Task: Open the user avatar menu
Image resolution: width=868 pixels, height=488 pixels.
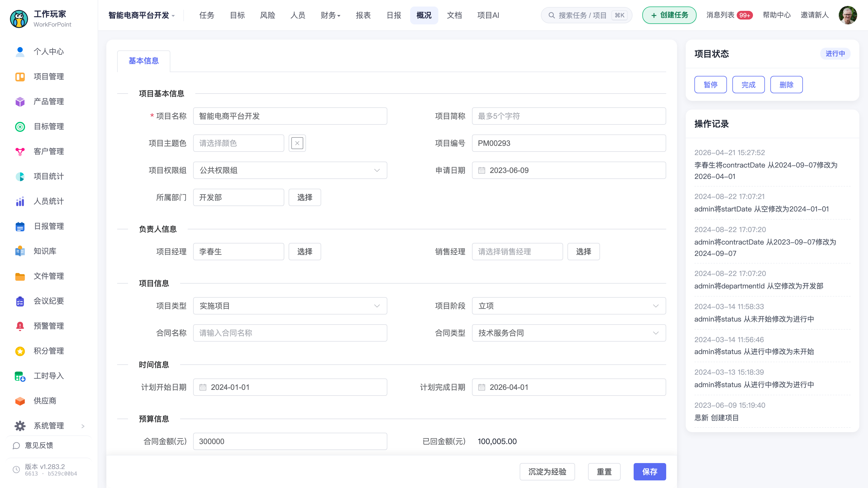Action: tap(847, 15)
